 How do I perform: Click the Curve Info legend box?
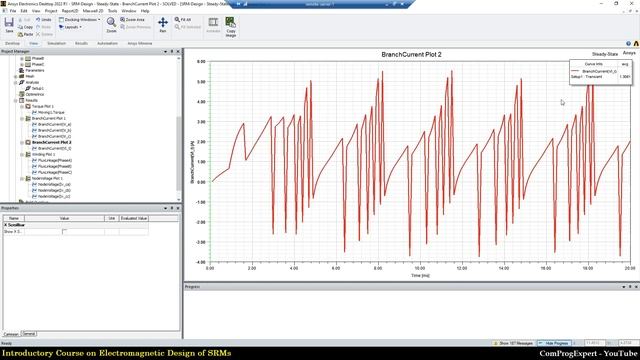pos(600,72)
